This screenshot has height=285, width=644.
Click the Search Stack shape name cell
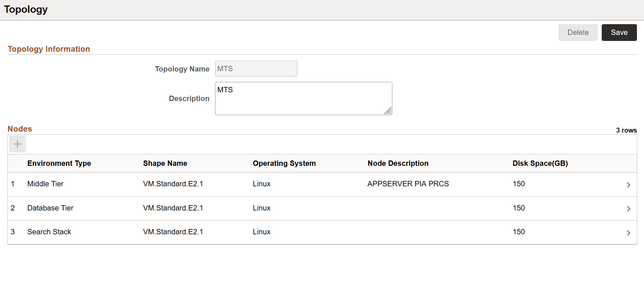click(173, 232)
